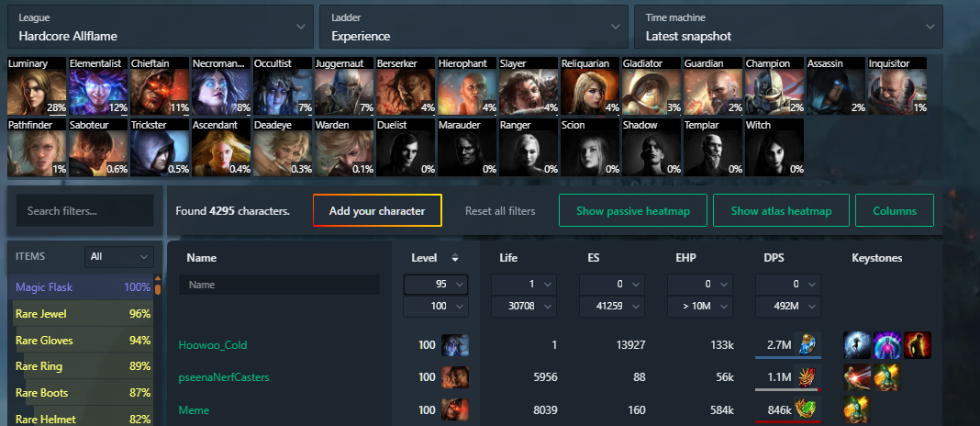Select the Luminary ascendancy portrait
The width and height of the screenshot is (980, 426).
[37, 86]
